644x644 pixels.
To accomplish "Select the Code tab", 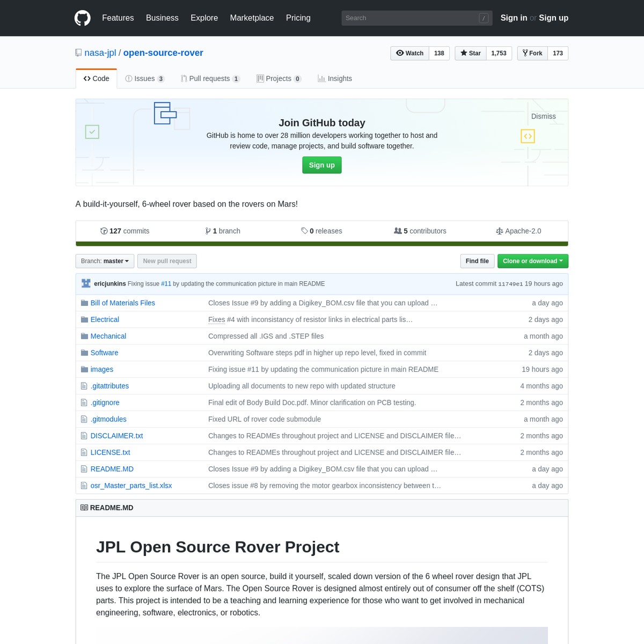I will click(97, 78).
